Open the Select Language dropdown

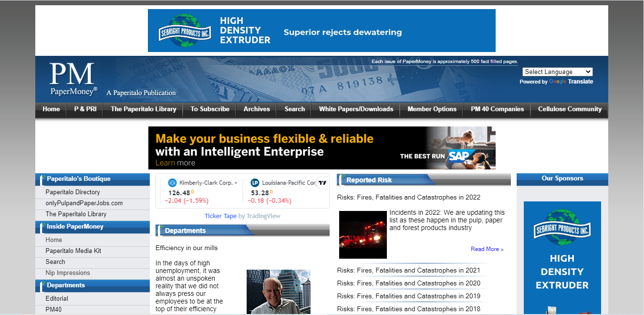[558, 72]
